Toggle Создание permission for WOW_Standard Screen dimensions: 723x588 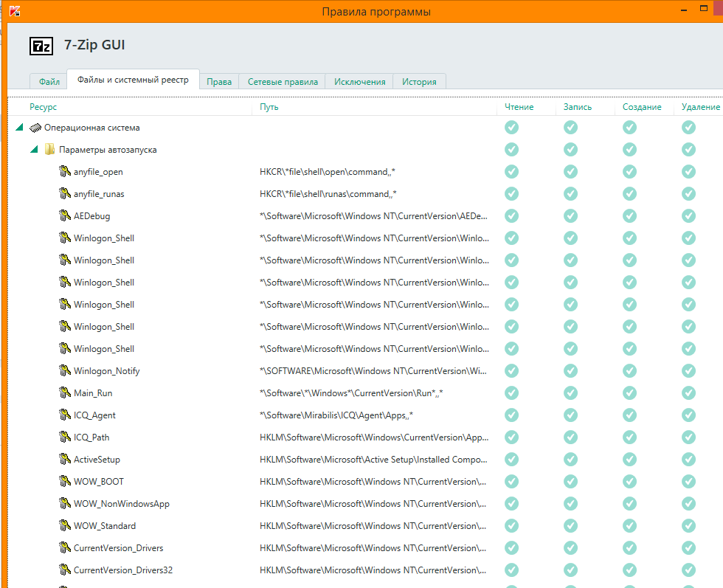[629, 526]
